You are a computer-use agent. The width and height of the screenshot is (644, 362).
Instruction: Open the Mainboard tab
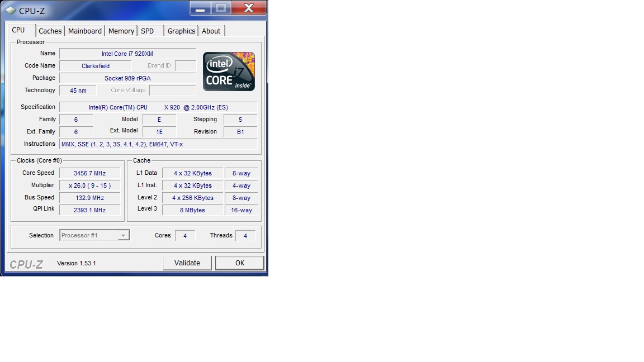(84, 31)
